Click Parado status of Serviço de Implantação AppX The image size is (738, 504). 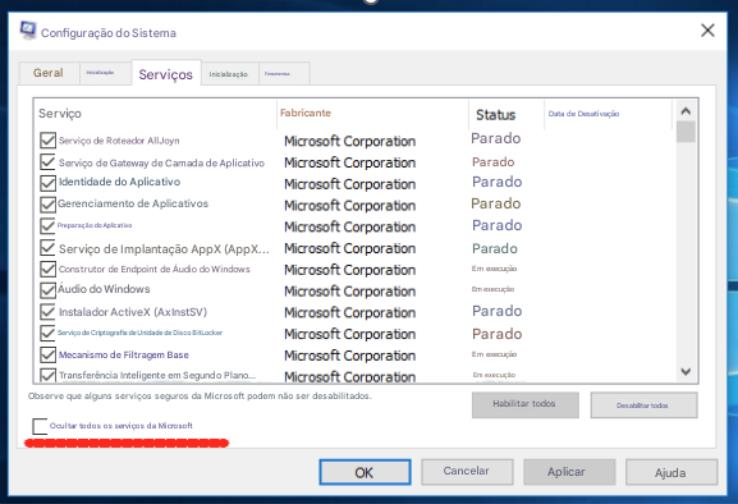point(495,248)
